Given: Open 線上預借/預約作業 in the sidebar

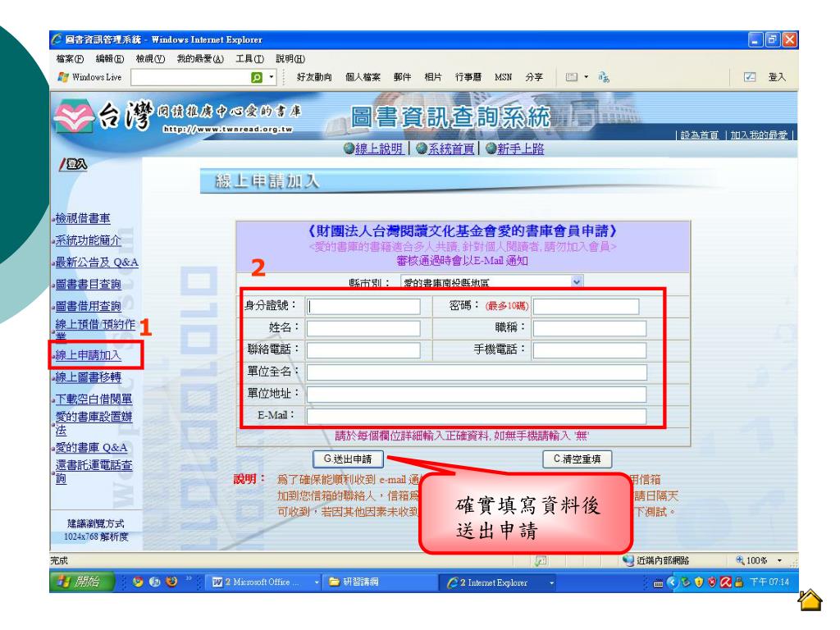Looking at the screenshot, I should (95, 329).
